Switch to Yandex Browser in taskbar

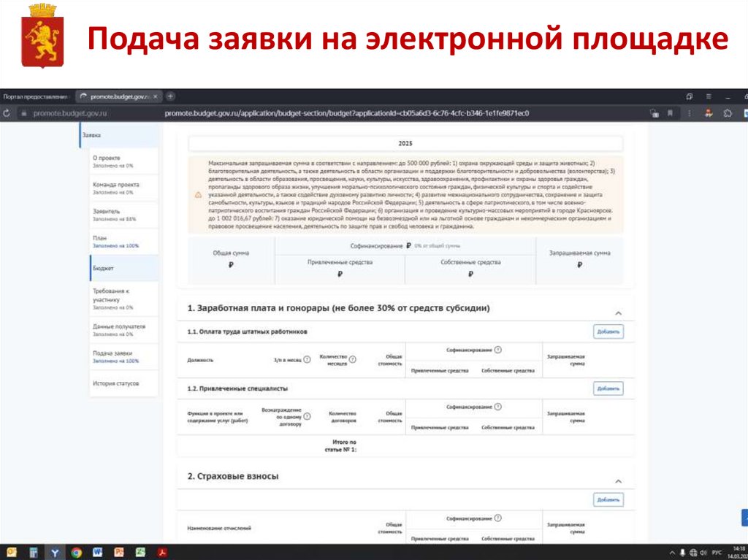pos(55,553)
